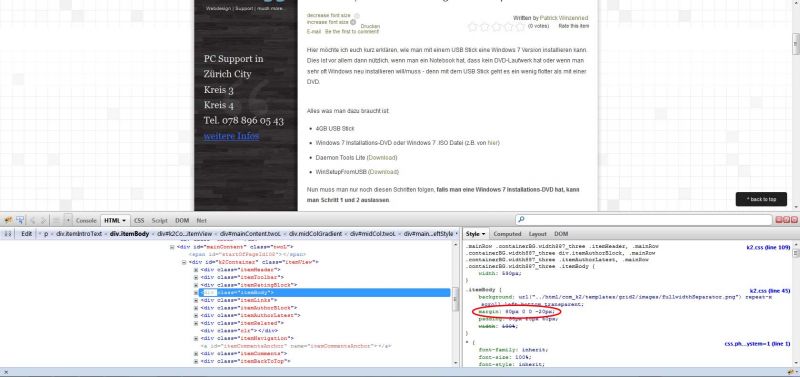Open the Firebug bug icon menu

(8, 220)
